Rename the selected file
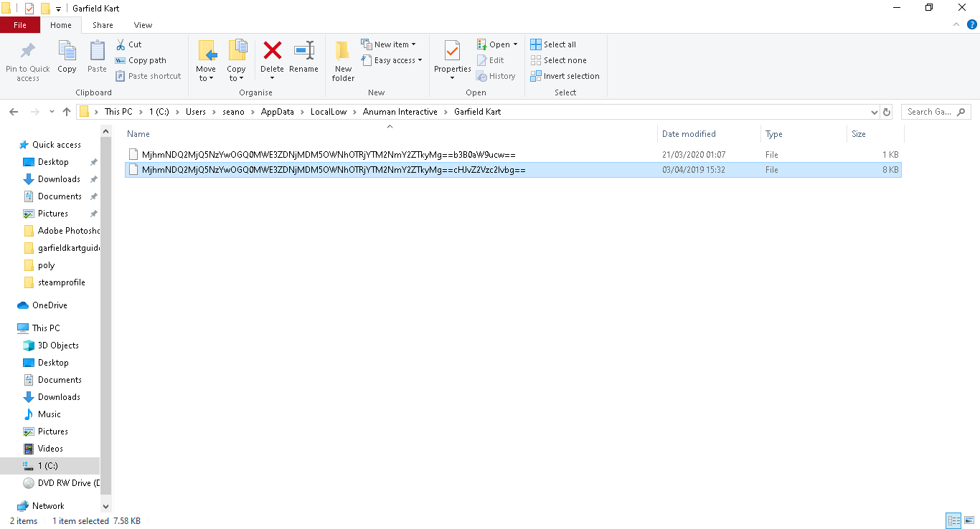The width and height of the screenshot is (980, 529). click(x=304, y=57)
